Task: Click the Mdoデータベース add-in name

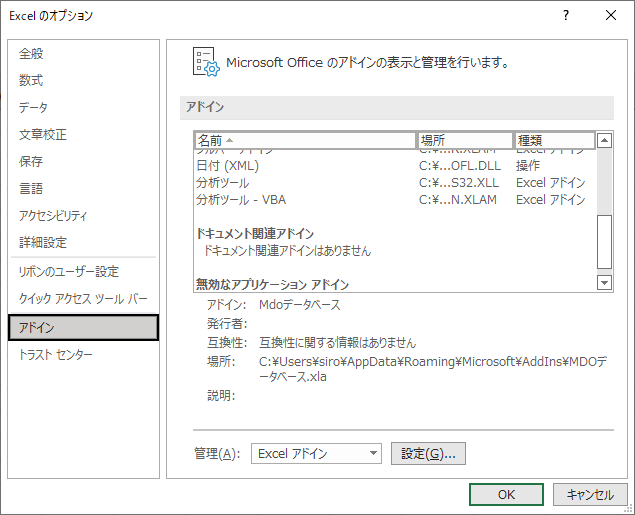Action: (x=300, y=304)
